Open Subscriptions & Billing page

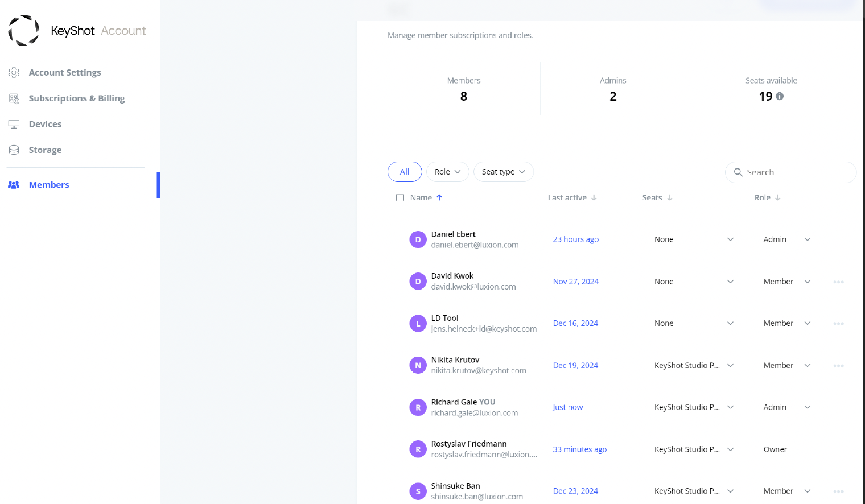click(x=77, y=98)
